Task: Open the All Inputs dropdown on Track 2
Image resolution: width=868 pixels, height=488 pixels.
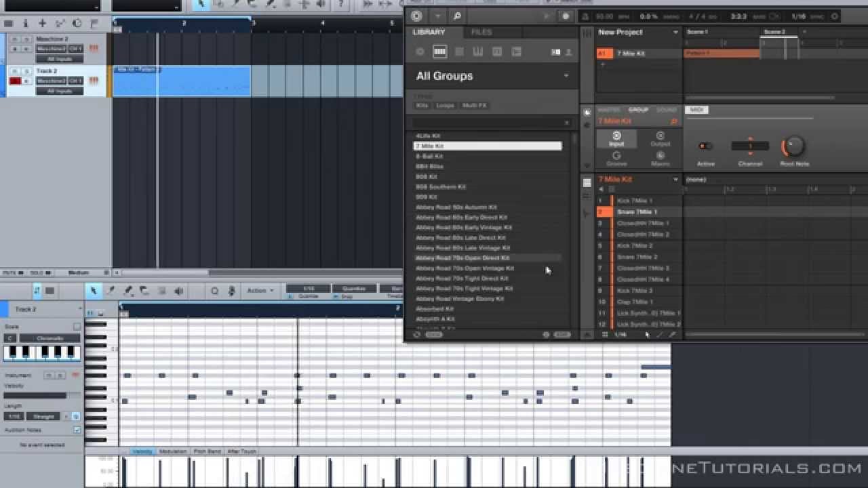Action: pyautogui.click(x=60, y=91)
